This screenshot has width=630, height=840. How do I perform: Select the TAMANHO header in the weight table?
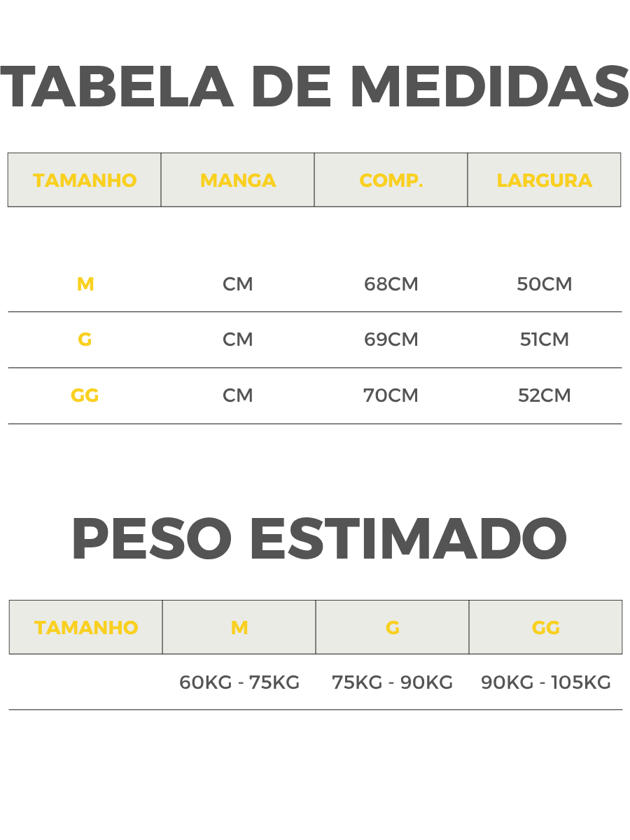point(86,627)
